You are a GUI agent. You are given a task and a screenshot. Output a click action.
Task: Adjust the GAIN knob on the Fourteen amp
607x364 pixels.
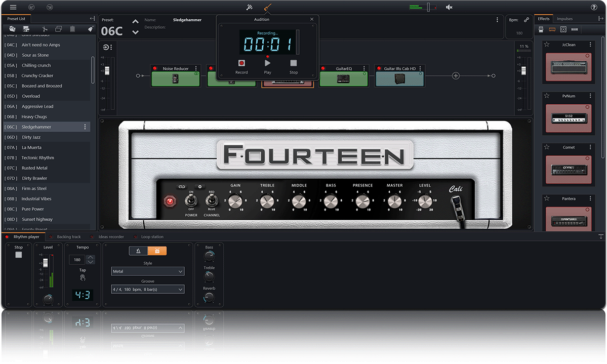pos(234,200)
